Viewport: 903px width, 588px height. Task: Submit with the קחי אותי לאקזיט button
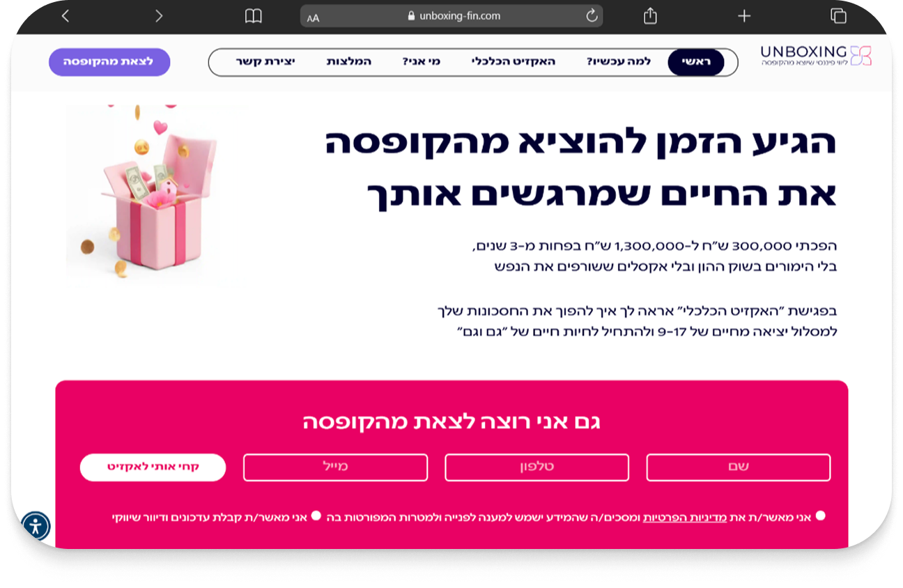(153, 467)
